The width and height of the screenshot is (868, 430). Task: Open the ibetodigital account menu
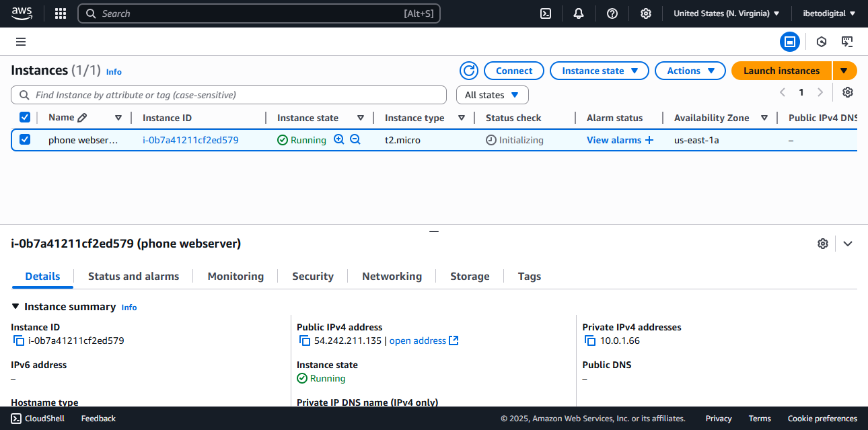(829, 13)
